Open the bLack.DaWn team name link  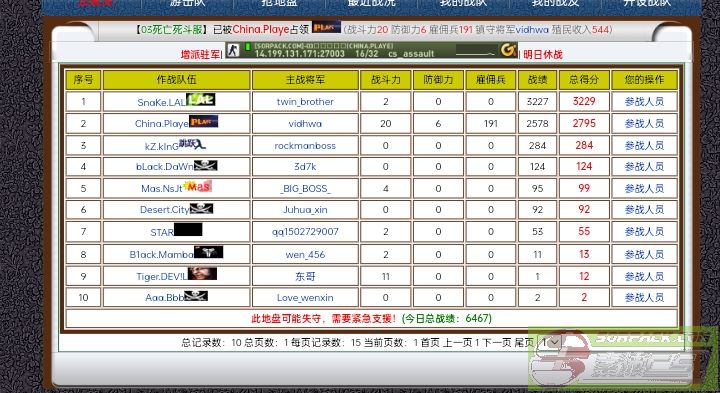165,167
